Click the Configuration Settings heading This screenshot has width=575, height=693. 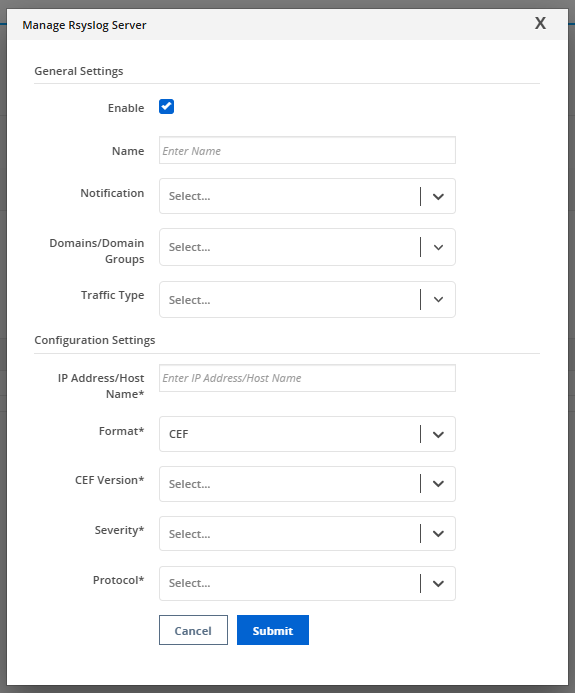click(95, 340)
